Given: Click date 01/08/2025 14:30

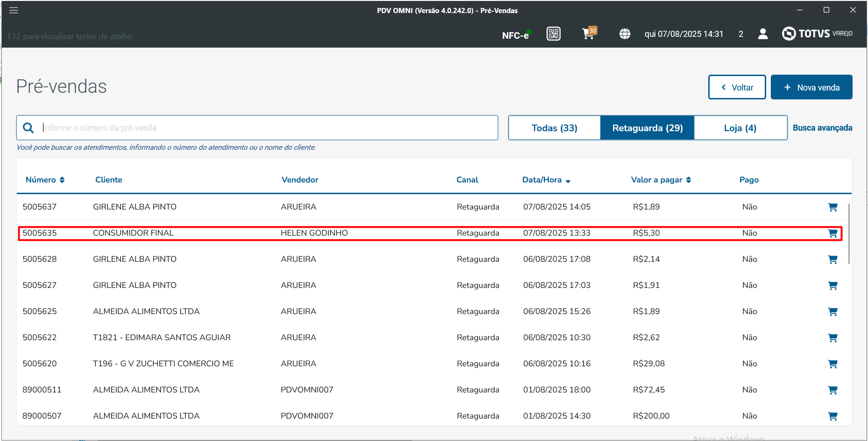Looking at the screenshot, I should (x=556, y=416).
